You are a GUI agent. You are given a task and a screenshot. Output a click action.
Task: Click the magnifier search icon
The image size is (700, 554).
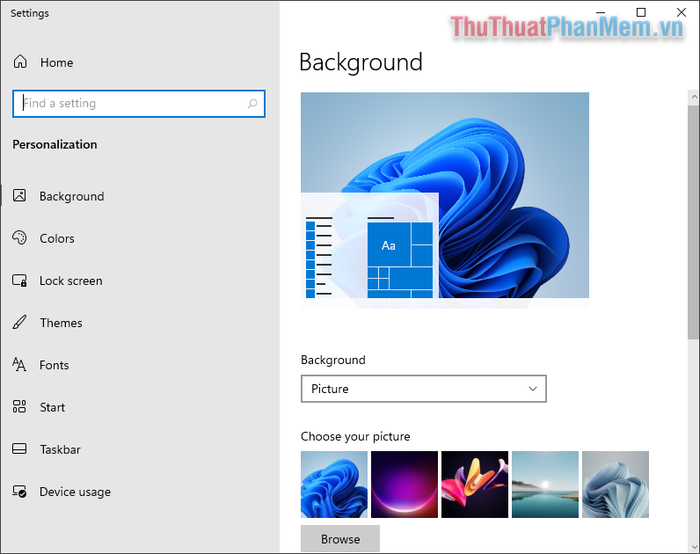click(252, 104)
